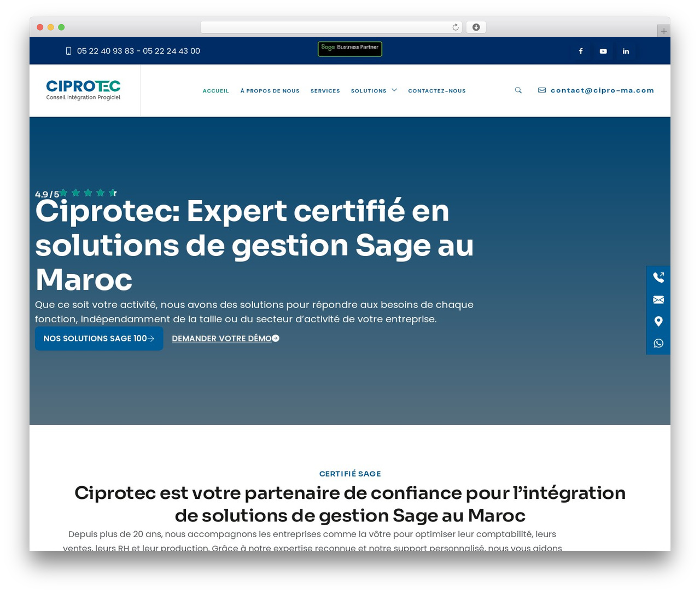This screenshot has width=700, height=593.
Task: Open the Solutions menu item
Action: tap(369, 91)
